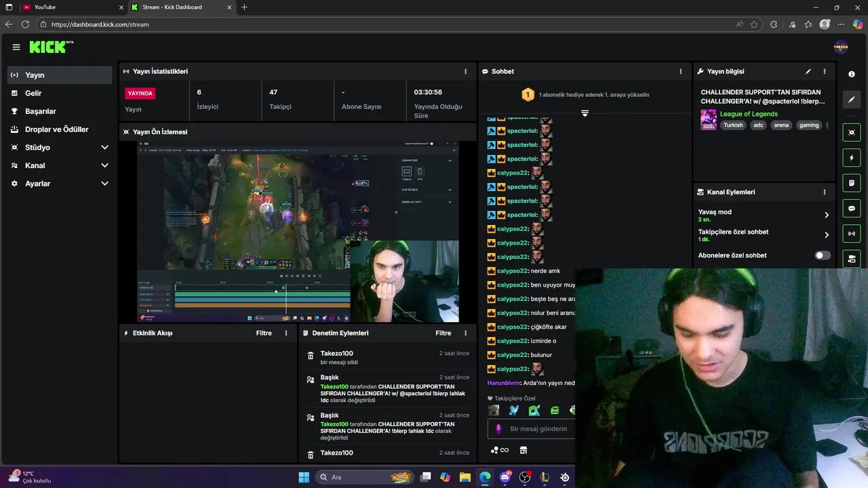The image size is (868, 488).
Task: Open Sohbet panel three-dot menu
Action: coord(681,71)
